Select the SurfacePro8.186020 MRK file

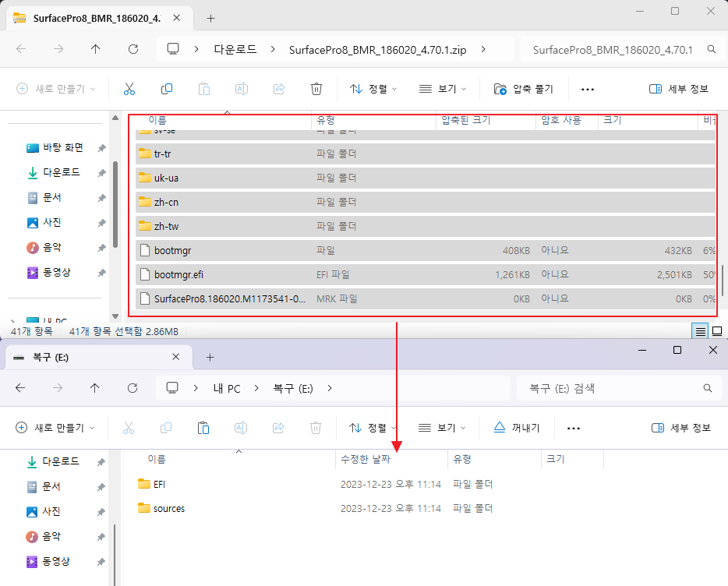[x=426, y=298]
